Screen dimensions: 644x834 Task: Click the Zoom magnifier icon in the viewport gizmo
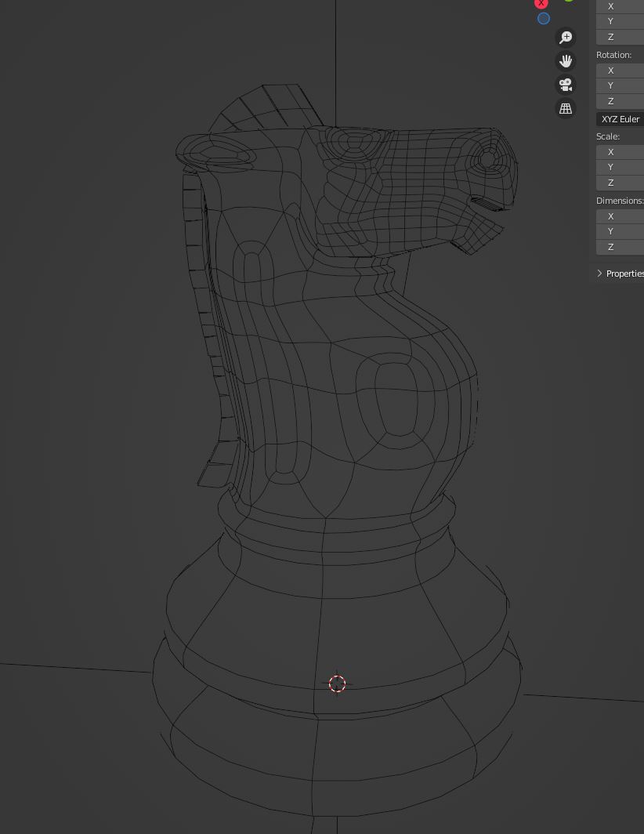pos(566,37)
